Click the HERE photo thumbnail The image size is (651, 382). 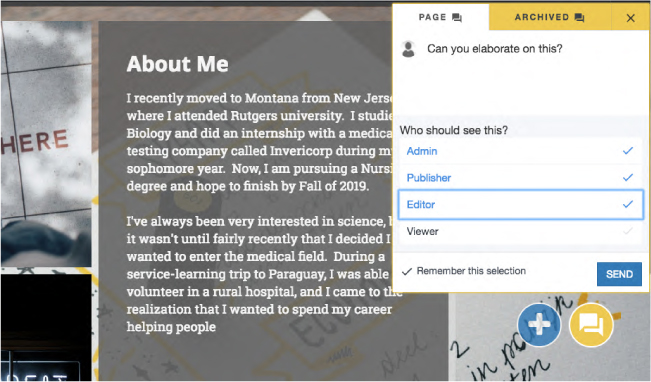click(46, 144)
